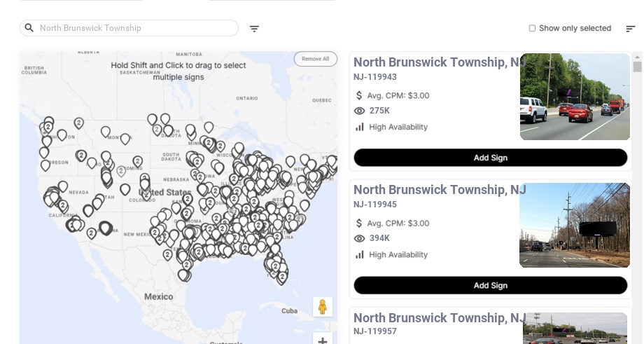Viewport: 644px width, 344px height.
Task: Open NJ-119943 highway billboard photo
Action: coord(575,97)
